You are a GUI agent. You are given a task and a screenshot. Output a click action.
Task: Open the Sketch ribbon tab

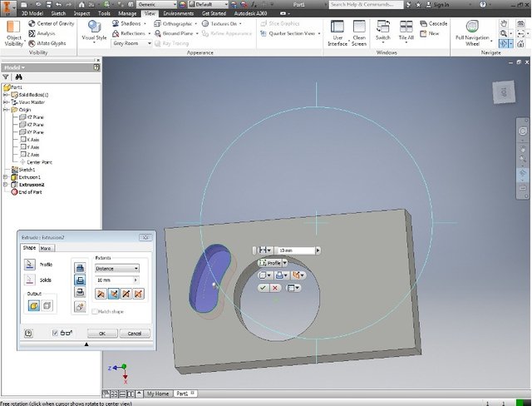(x=58, y=13)
